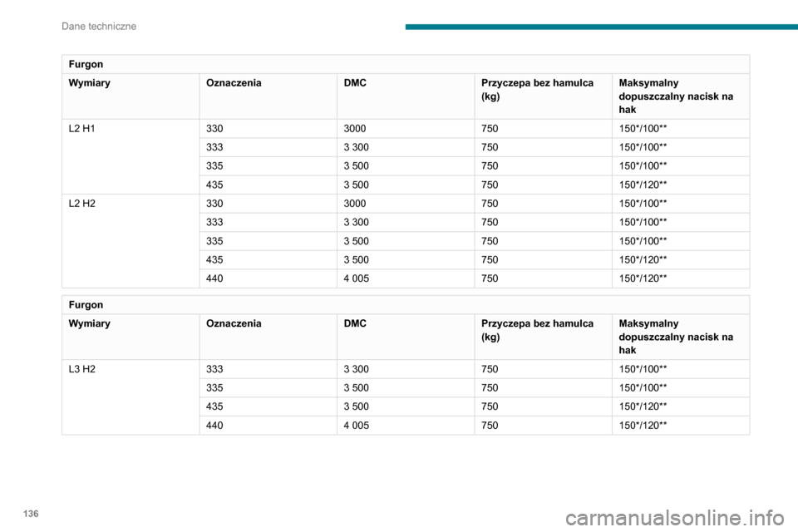This screenshot has height=532, width=798.
Task: Click the 'L3 H2' row label
Action: pyautogui.click(x=83, y=369)
